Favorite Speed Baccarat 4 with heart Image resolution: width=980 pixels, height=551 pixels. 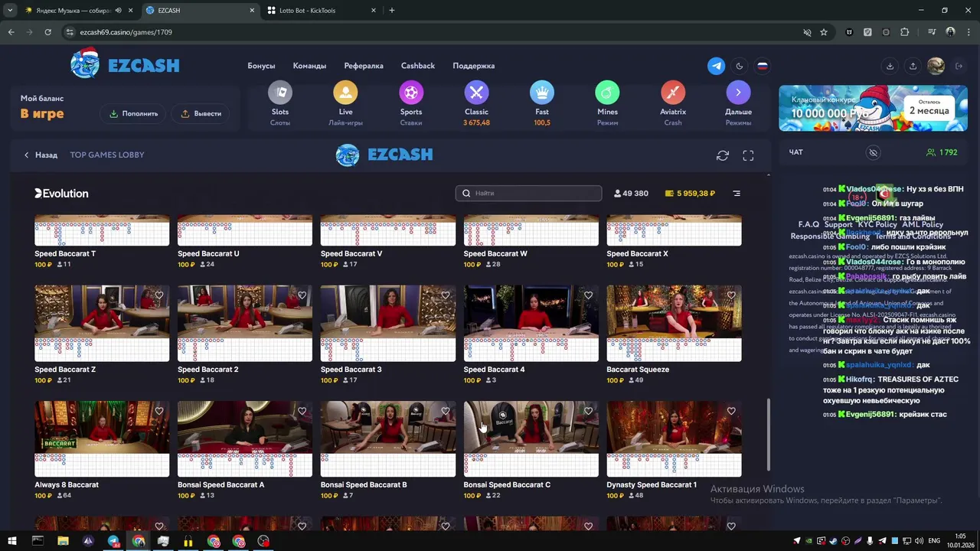(x=588, y=295)
